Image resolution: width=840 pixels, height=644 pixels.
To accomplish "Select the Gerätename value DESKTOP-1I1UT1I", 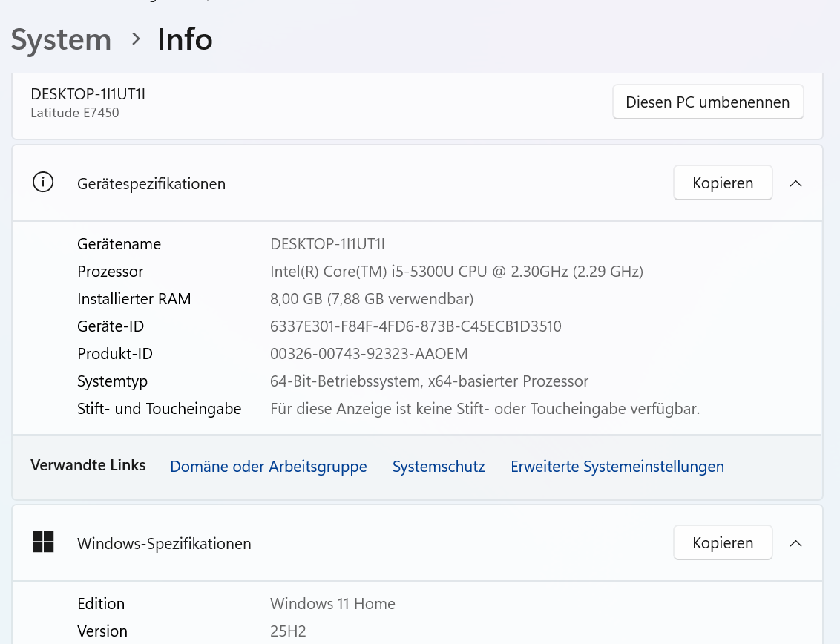I will coord(327,244).
